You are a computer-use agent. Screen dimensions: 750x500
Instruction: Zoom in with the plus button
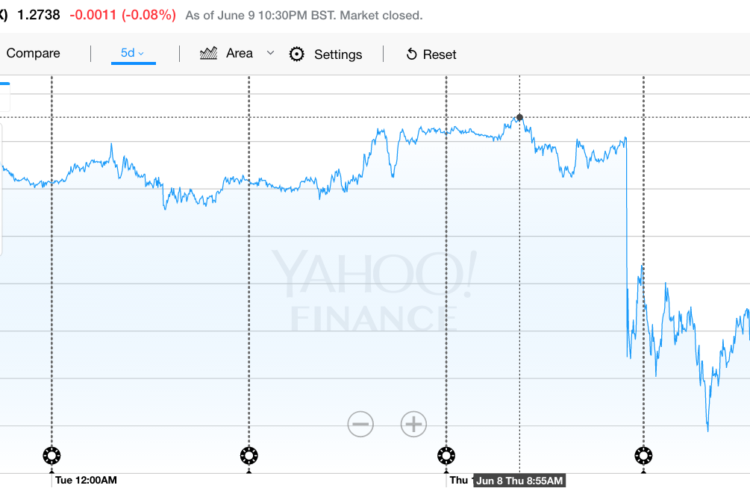414,424
